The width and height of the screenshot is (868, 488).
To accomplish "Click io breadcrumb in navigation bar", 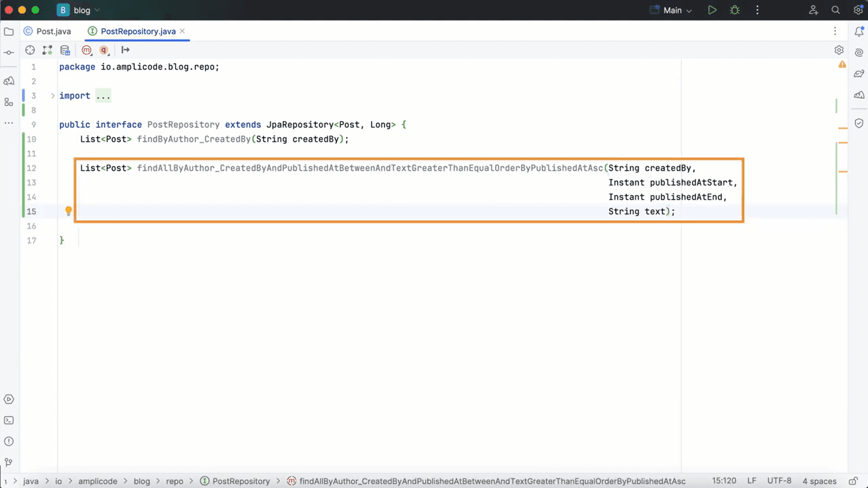I will point(58,481).
